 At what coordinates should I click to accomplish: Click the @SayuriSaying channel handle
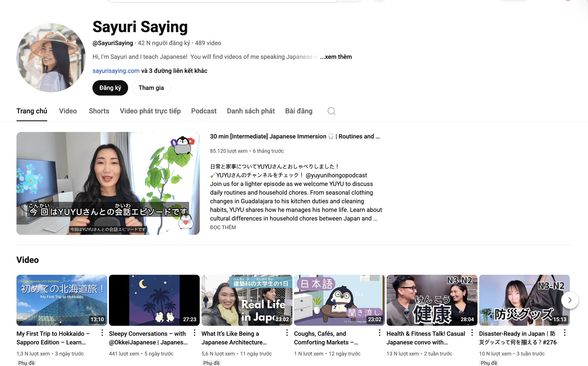pyautogui.click(x=113, y=43)
